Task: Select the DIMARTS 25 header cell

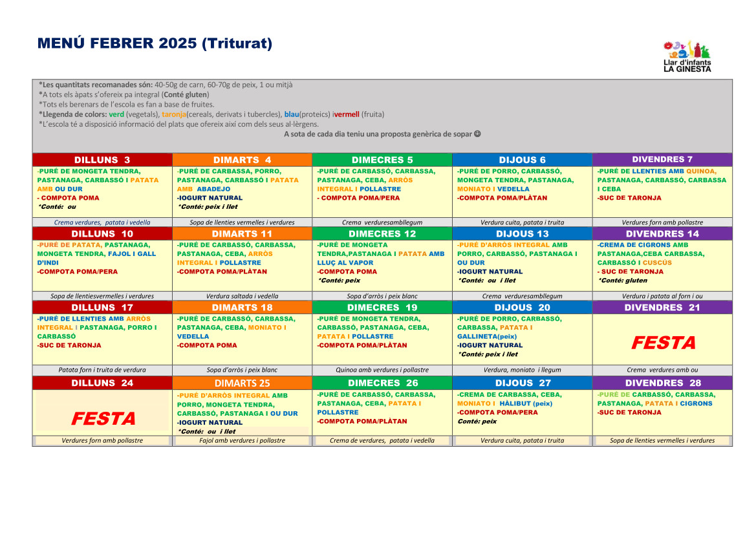Action: (242, 383)
